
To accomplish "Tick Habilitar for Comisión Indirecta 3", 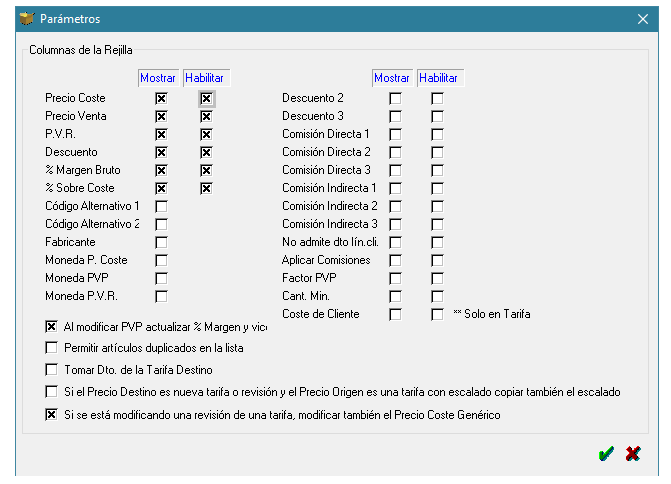I will coord(437,224).
